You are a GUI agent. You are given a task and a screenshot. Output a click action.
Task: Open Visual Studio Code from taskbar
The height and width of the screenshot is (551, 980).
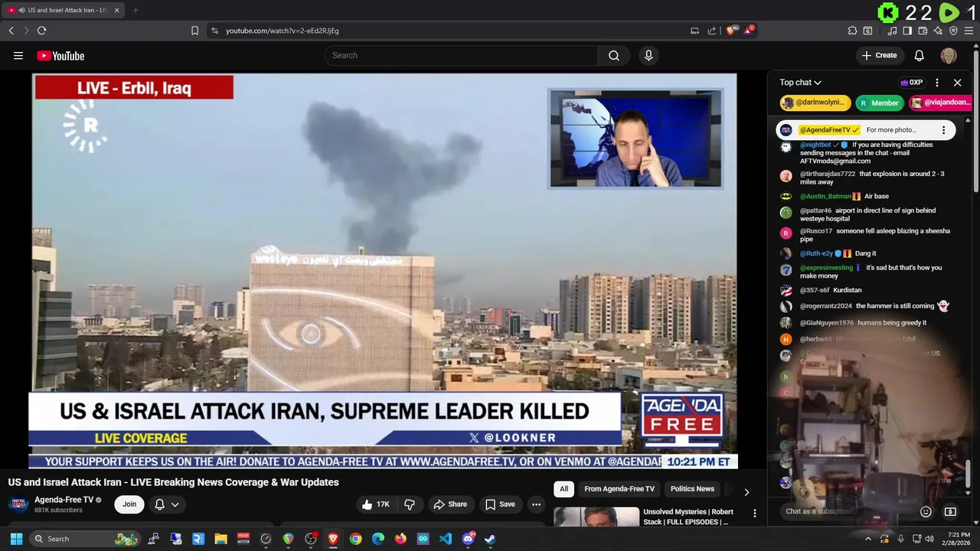tap(446, 539)
